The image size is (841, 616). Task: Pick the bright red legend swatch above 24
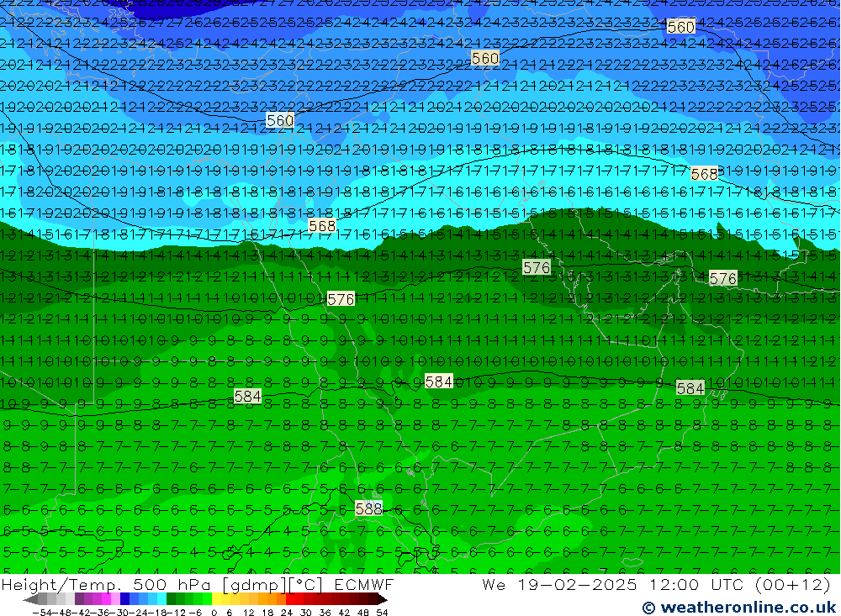[290, 599]
